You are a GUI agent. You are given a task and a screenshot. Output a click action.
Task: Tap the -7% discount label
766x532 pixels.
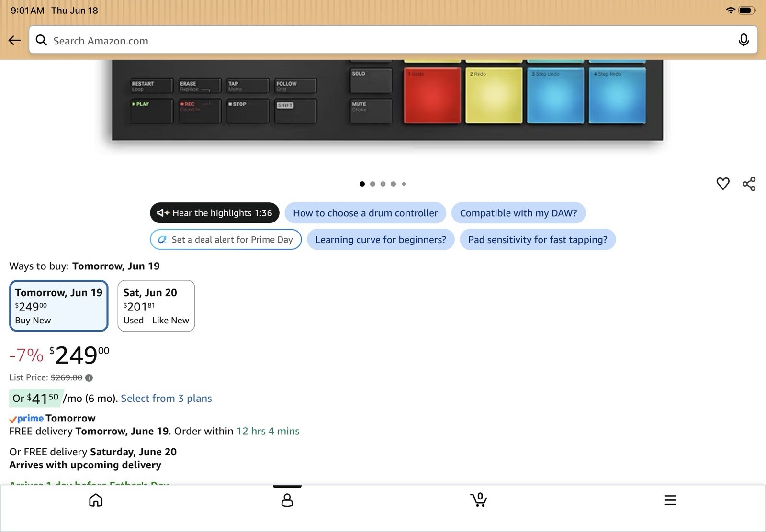pos(26,355)
